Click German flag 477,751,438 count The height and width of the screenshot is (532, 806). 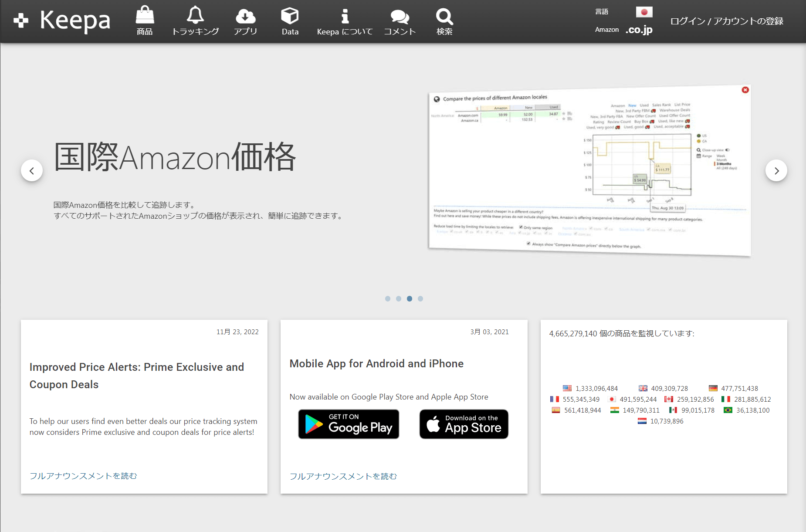(x=733, y=388)
